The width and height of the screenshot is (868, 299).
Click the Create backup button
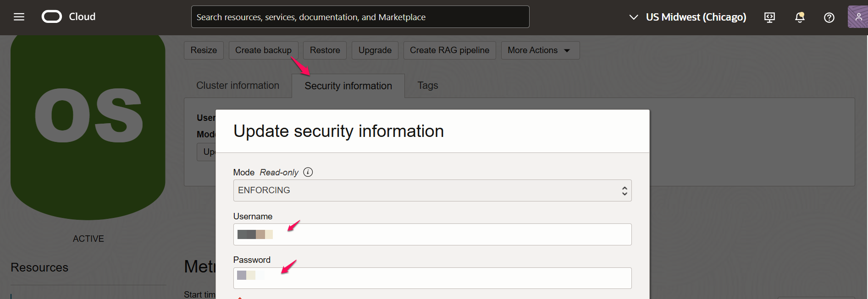tap(263, 50)
